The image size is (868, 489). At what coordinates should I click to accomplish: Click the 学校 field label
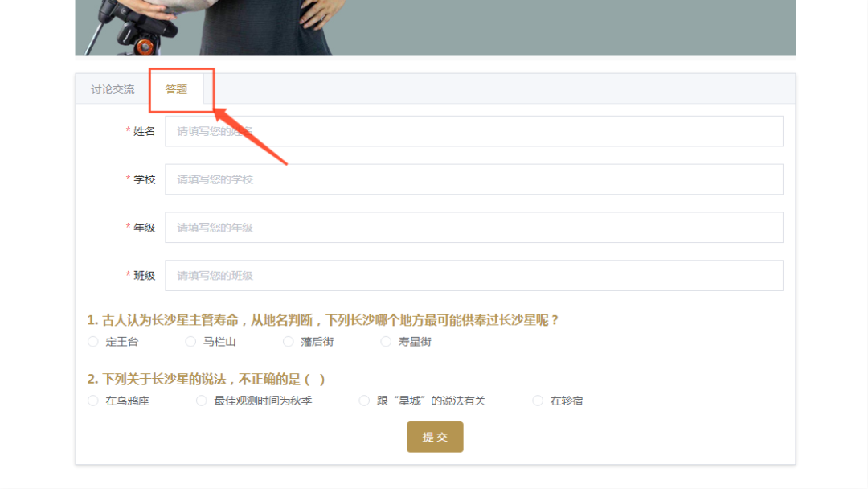coord(144,179)
